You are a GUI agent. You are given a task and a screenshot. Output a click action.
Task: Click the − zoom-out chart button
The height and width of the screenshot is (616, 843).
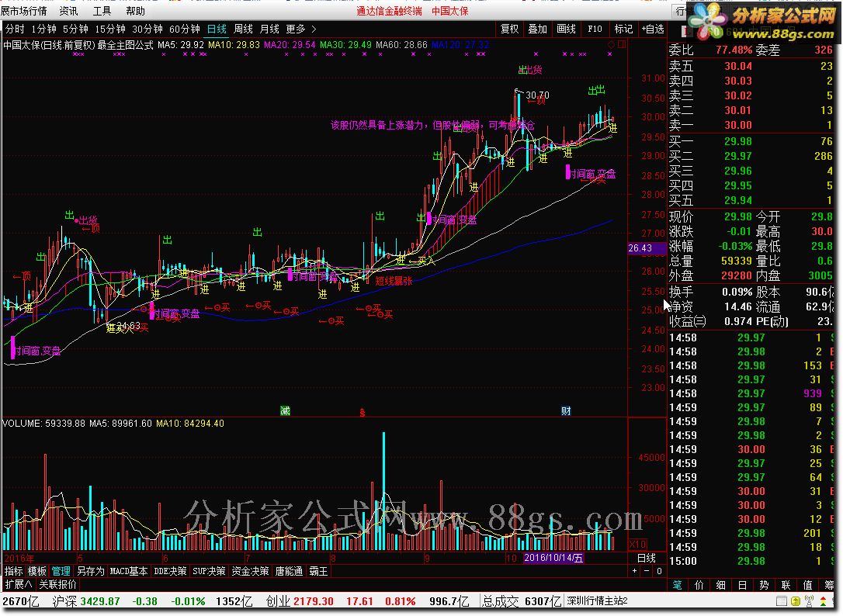647,571
